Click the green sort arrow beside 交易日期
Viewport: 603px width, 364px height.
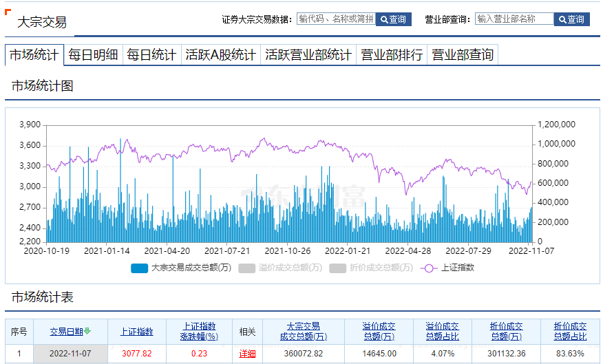(87, 332)
